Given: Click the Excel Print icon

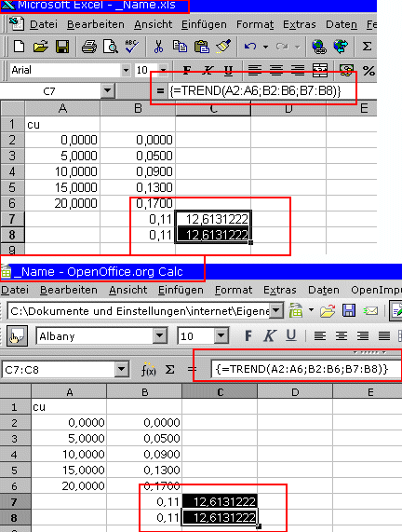Looking at the screenshot, I should coord(89,47).
